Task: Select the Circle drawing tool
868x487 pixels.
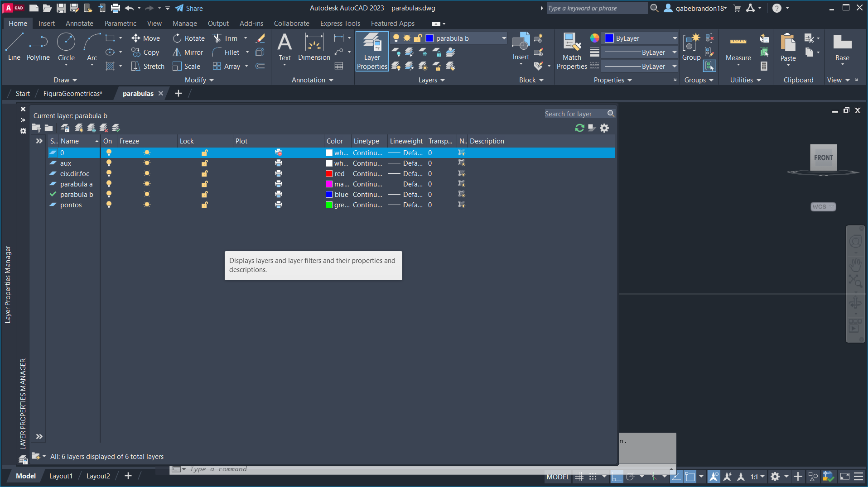Action: (66, 47)
